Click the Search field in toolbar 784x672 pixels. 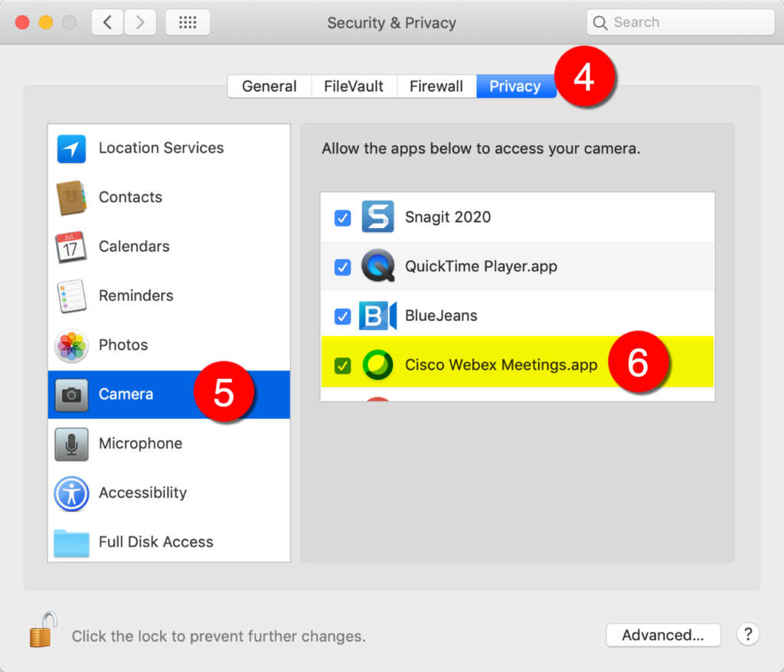click(681, 23)
